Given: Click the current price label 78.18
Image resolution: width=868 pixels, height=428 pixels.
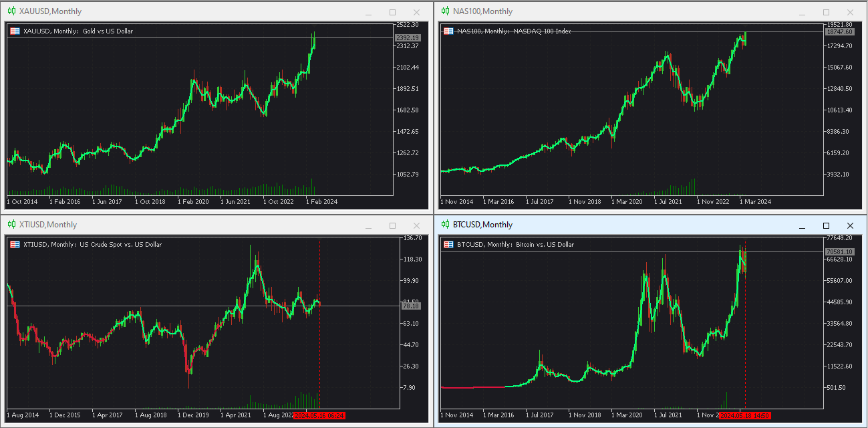Looking at the screenshot, I should (410, 306).
